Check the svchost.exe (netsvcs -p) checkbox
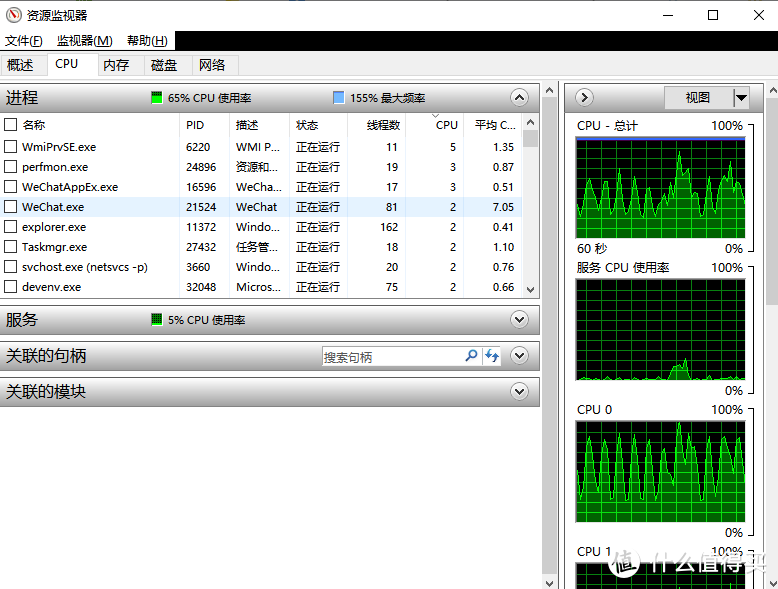Image resolution: width=778 pixels, height=589 pixels. pyautogui.click(x=10, y=266)
